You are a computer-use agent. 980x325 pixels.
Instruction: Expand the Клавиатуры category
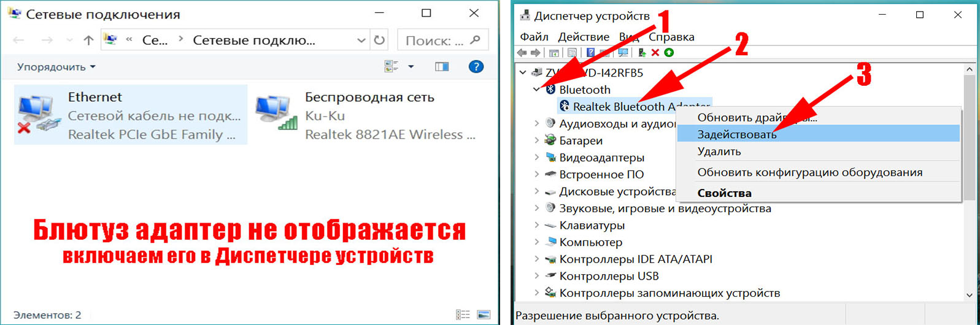[537, 225]
